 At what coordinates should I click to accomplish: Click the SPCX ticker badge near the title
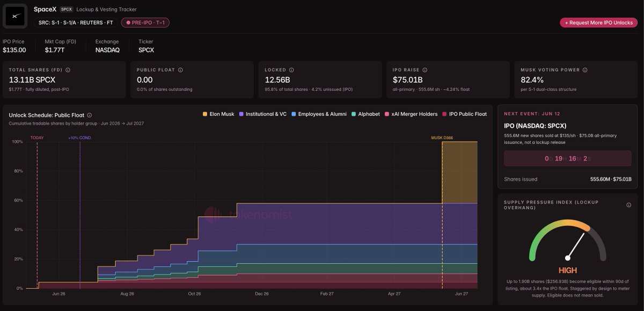(x=66, y=9)
